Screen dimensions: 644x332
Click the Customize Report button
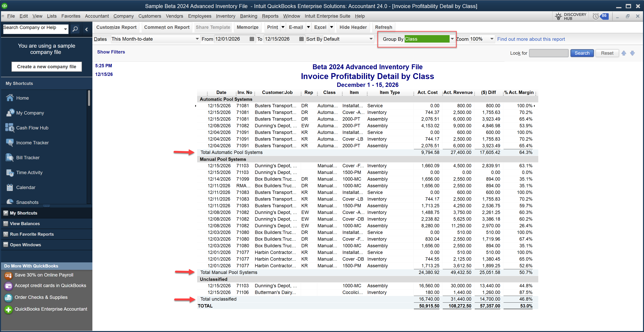click(x=116, y=27)
